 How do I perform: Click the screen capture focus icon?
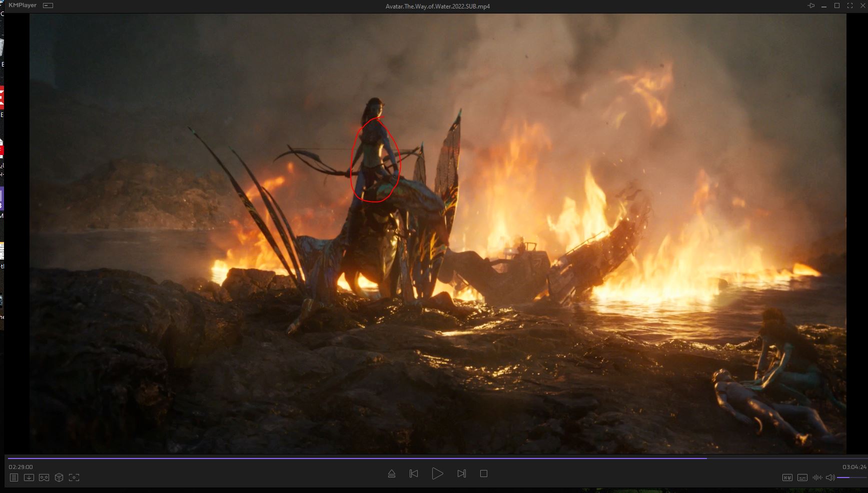click(74, 477)
